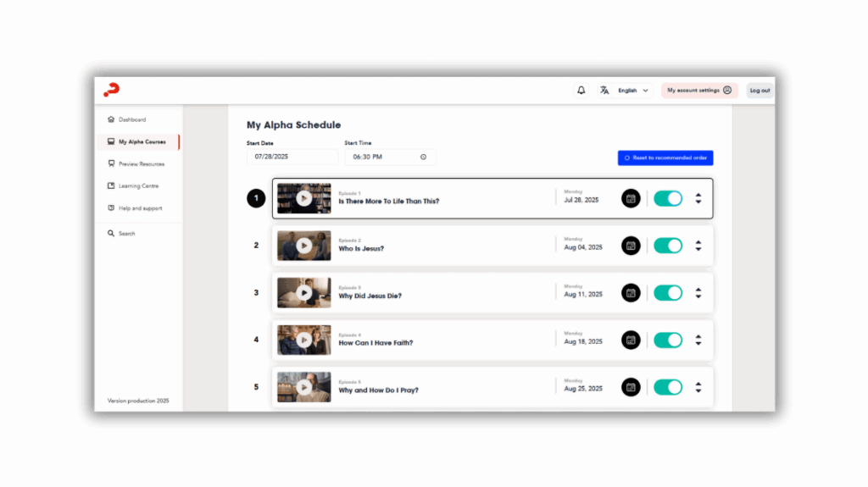Open the notifications bell
Image resolution: width=868 pixels, height=487 pixels.
pos(581,91)
